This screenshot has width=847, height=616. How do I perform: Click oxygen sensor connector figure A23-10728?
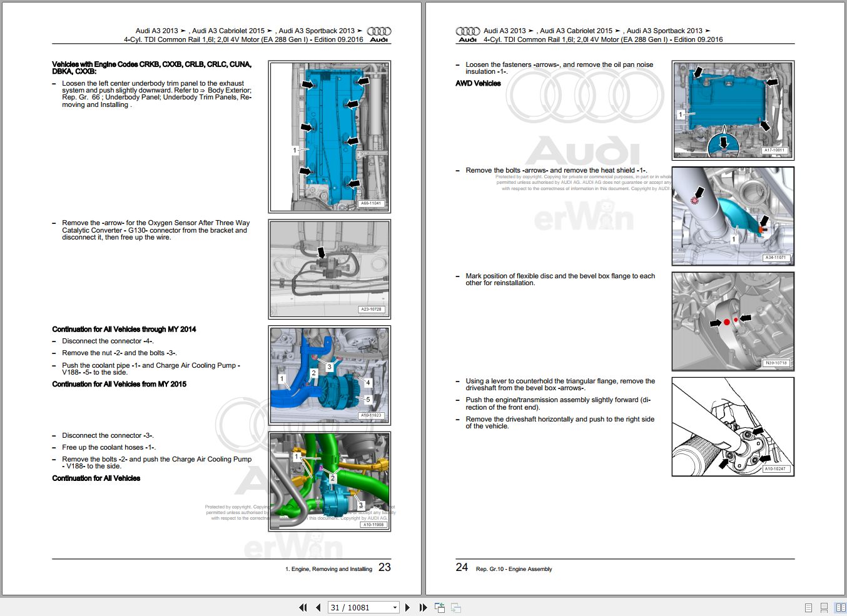tap(330, 268)
